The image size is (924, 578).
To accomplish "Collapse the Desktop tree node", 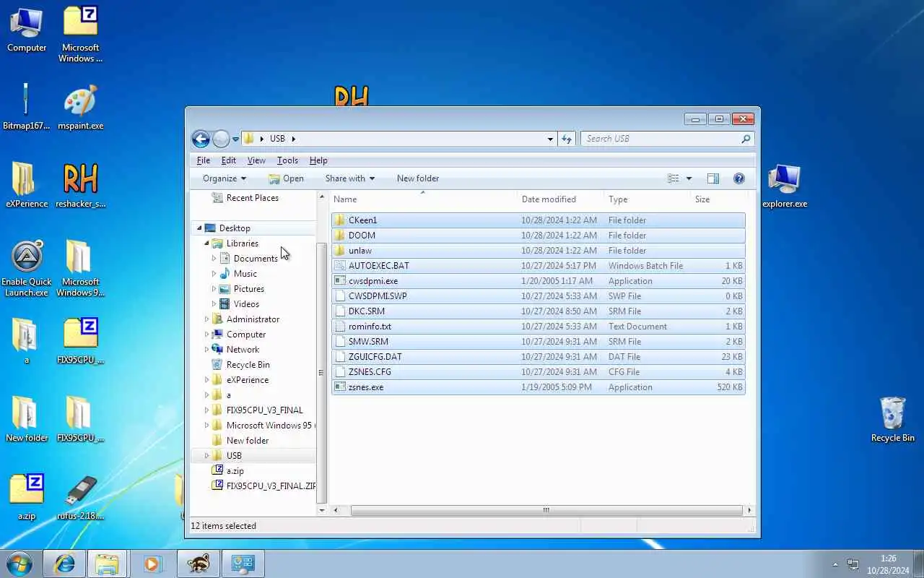I will [x=199, y=228].
